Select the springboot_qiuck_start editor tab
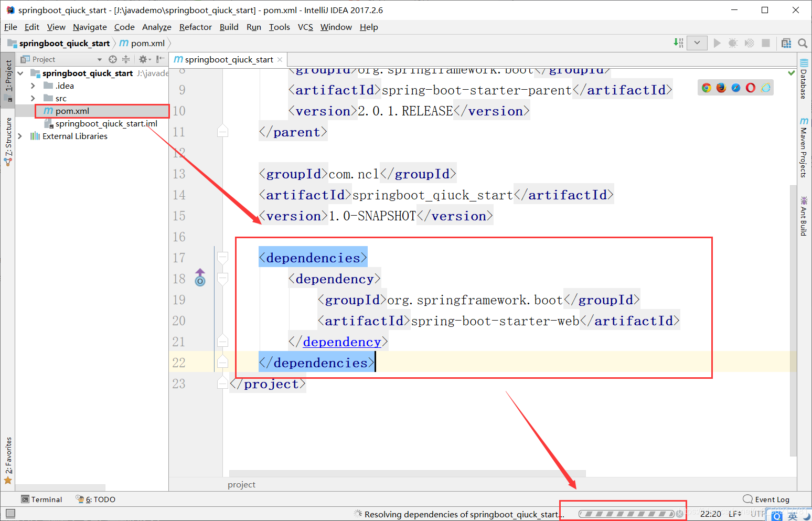Viewport: 812px width, 521px height. [229, 59]
